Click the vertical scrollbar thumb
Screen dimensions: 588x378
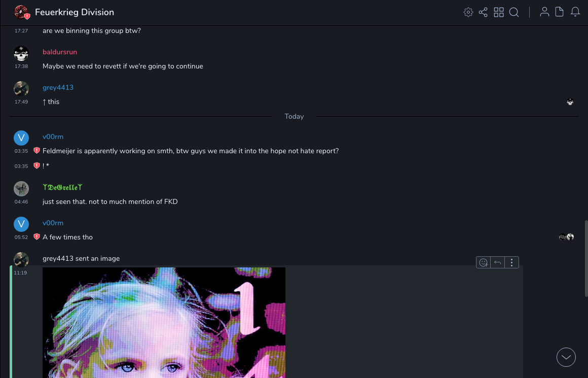click(586, 259)
